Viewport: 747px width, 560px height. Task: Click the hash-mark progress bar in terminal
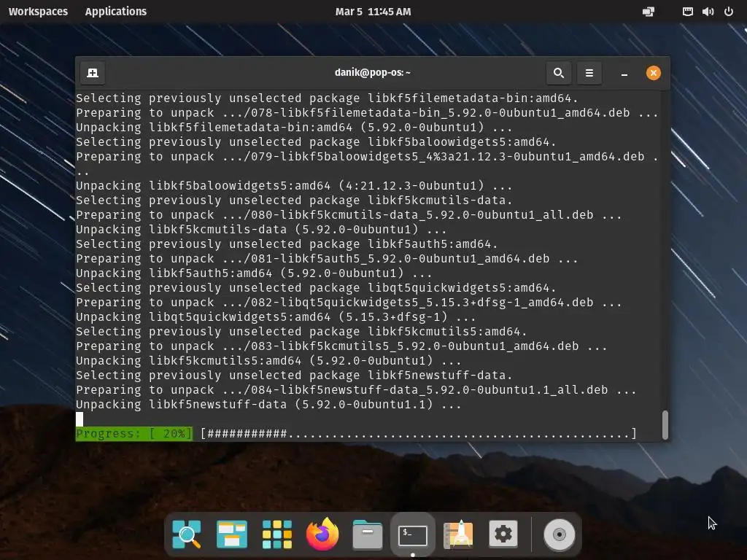click(419, 433)
